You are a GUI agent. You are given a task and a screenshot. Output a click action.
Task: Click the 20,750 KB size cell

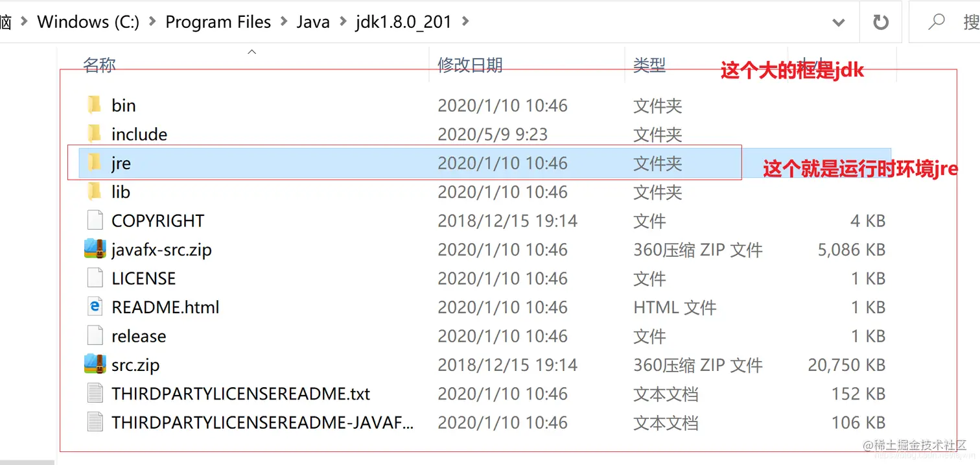pos(846,364)
